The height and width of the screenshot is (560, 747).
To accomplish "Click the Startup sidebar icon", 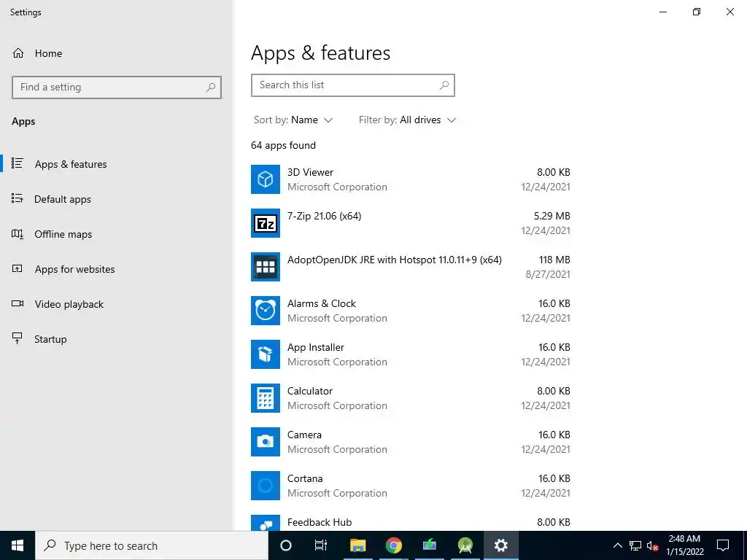I will (x=18, y=338).
